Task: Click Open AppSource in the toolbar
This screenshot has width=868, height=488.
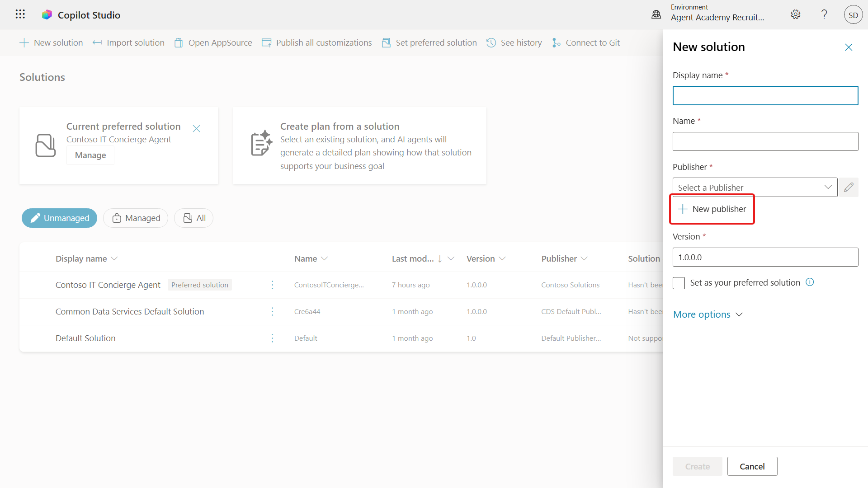Action: (x=213, y=42)
